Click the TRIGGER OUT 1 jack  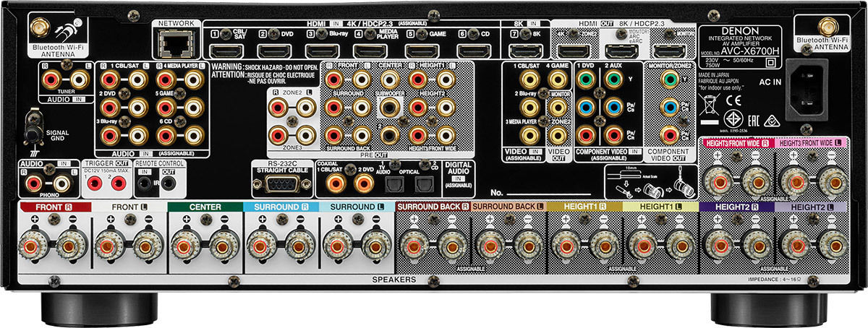(x=95, y=184)
